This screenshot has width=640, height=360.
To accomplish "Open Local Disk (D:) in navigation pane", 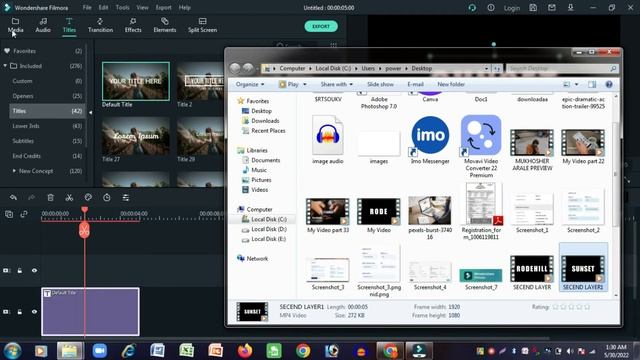I will tap(269, 229).
